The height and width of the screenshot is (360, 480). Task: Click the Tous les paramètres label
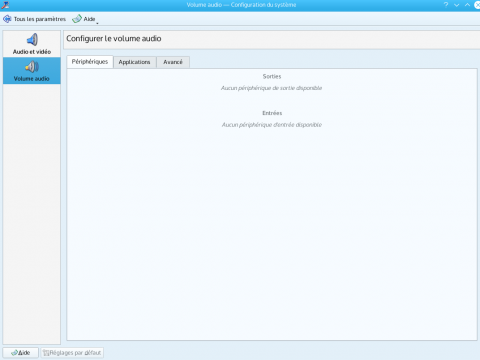40,19
